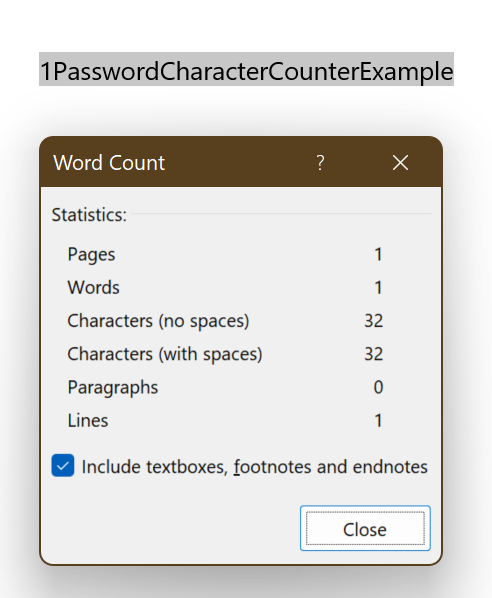Click the Statistics: heading
Viewport: 492px width, 598px height.
coord(89,215)
